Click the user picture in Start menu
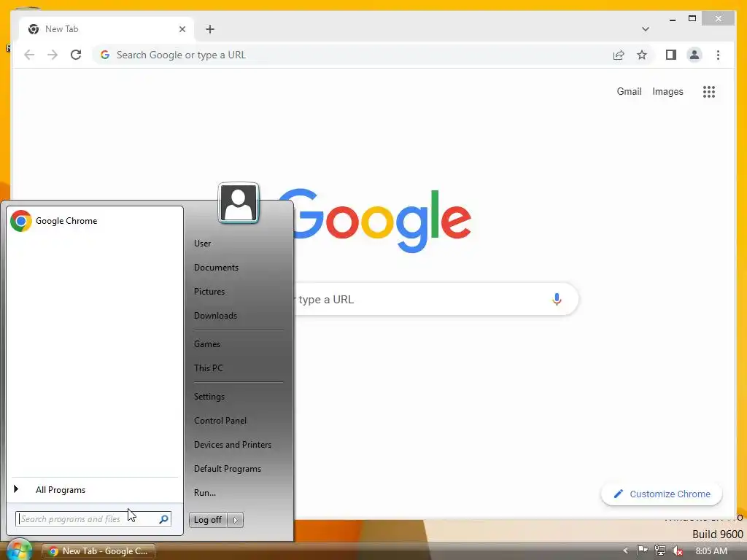The image size is (747, 560). (239, 203)
